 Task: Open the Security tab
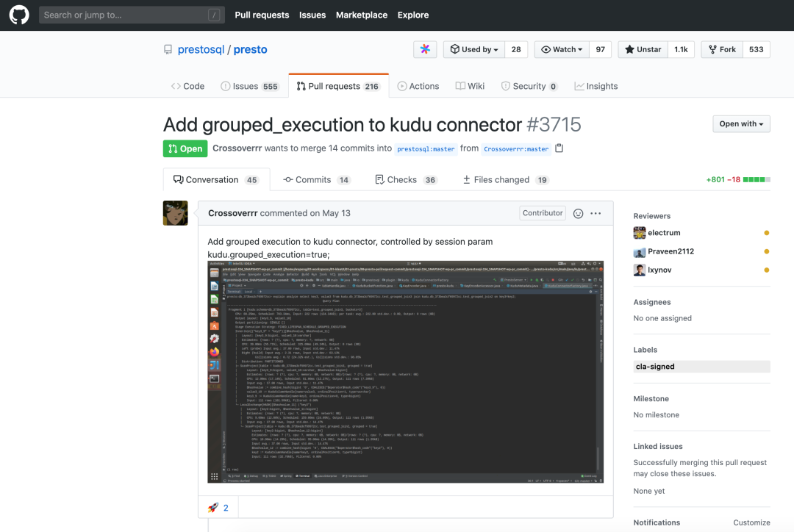click(529, 86)
